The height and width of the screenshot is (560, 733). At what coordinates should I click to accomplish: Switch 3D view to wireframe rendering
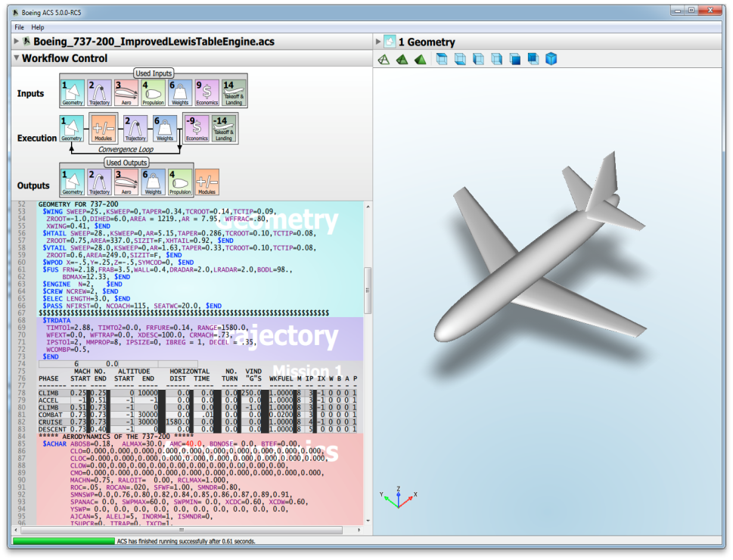click(x=384, y=60)
